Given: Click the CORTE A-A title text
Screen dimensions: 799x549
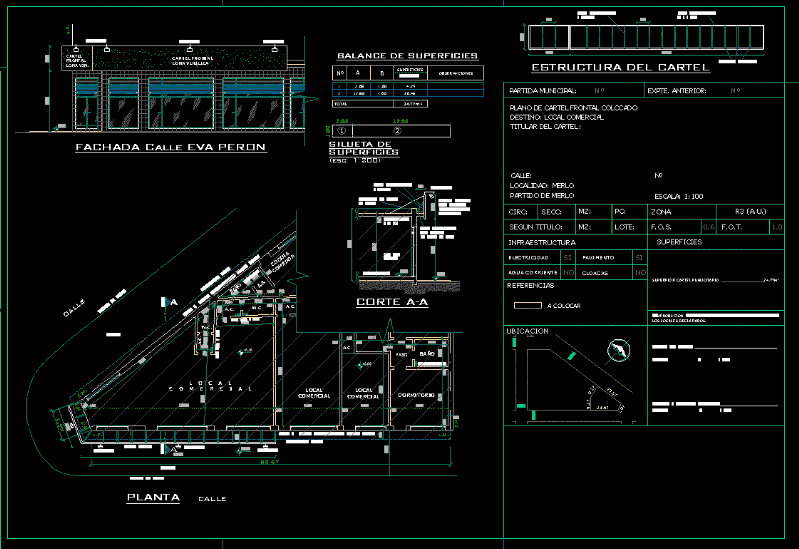Looking at the screenshot, I should (392, 302).
